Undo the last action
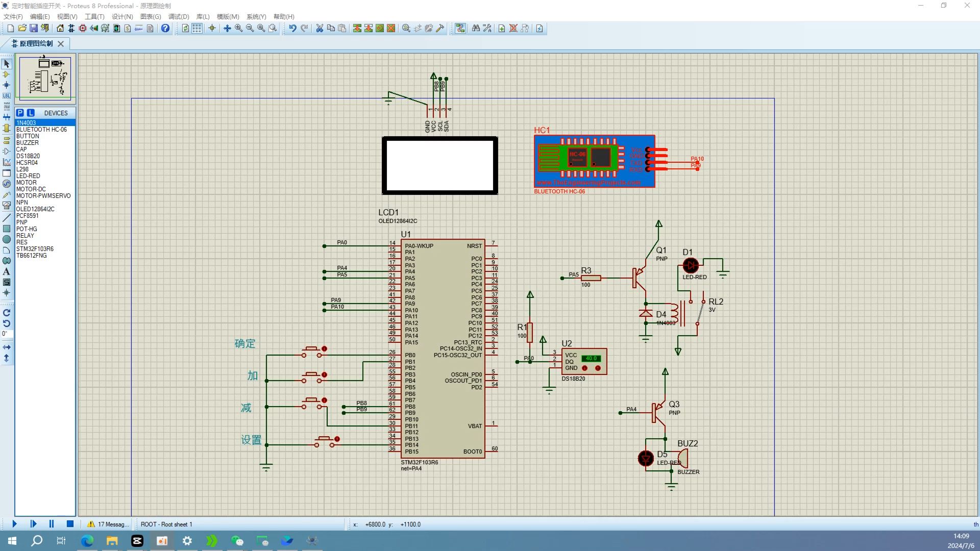Screen dimensions: 980x551 [x=292, y=29]
